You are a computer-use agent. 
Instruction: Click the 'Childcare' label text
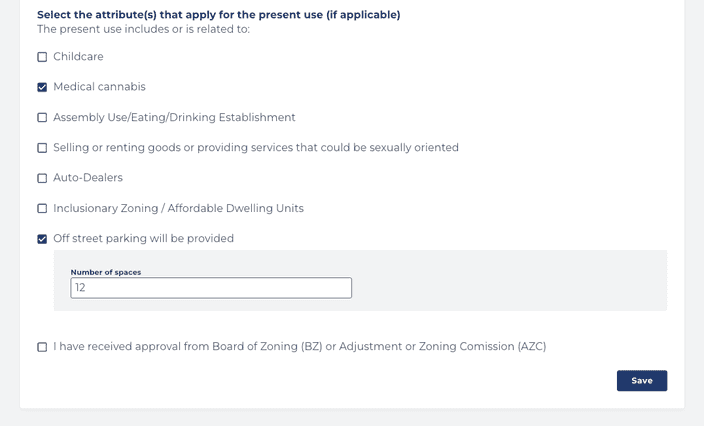[78, 57]
